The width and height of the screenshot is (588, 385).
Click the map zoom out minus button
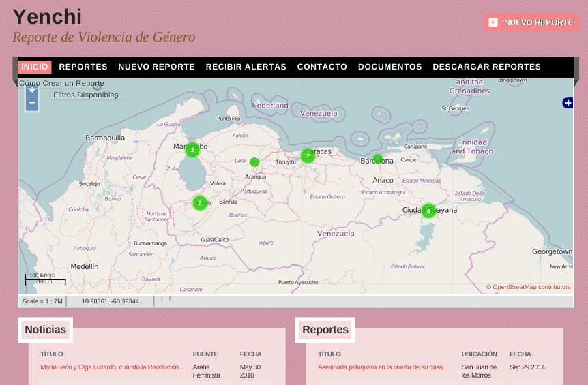click(32, 103)
